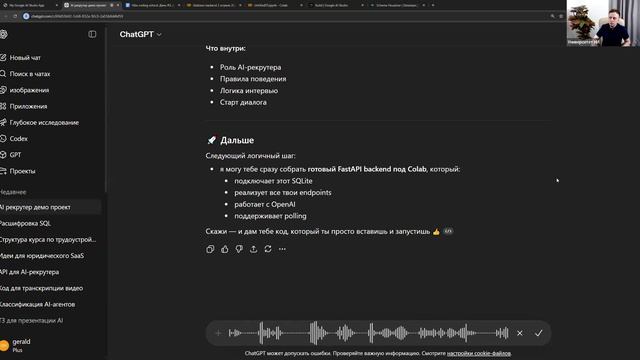
Task: Open the GPT section
Action: click(x=15, y=155)
